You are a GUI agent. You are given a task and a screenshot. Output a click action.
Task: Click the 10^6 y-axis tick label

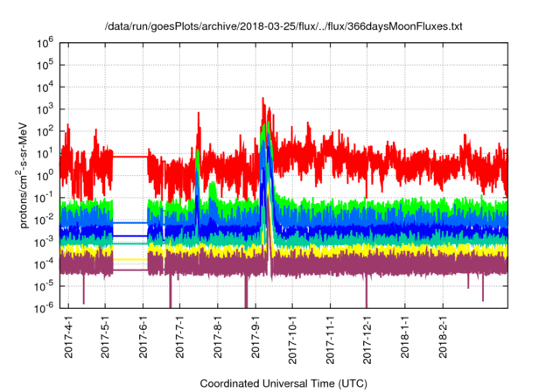coord(45,43)
